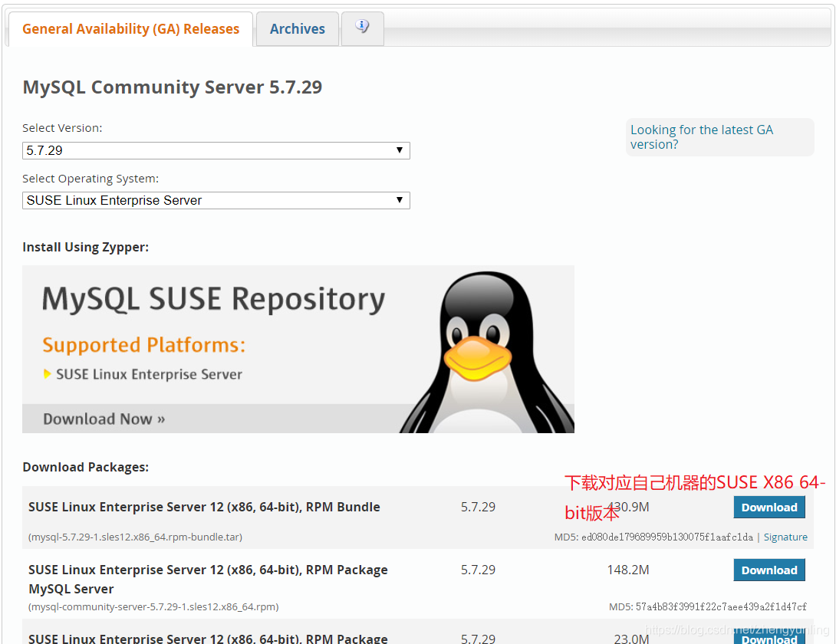Viewport: 836px width, 644px height.
Task: Select MD5 hash ed080de179689959b130075f1aafc1da
Action: (667, 537)
